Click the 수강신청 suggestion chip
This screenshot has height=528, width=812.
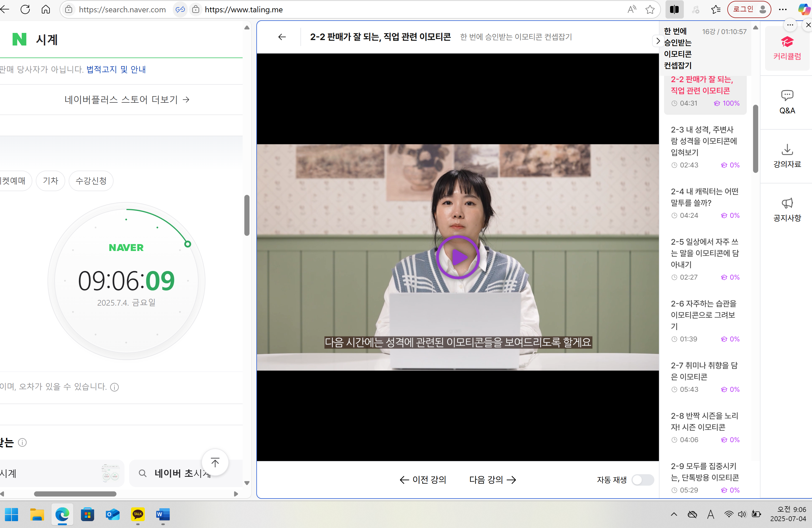(91, 181)
